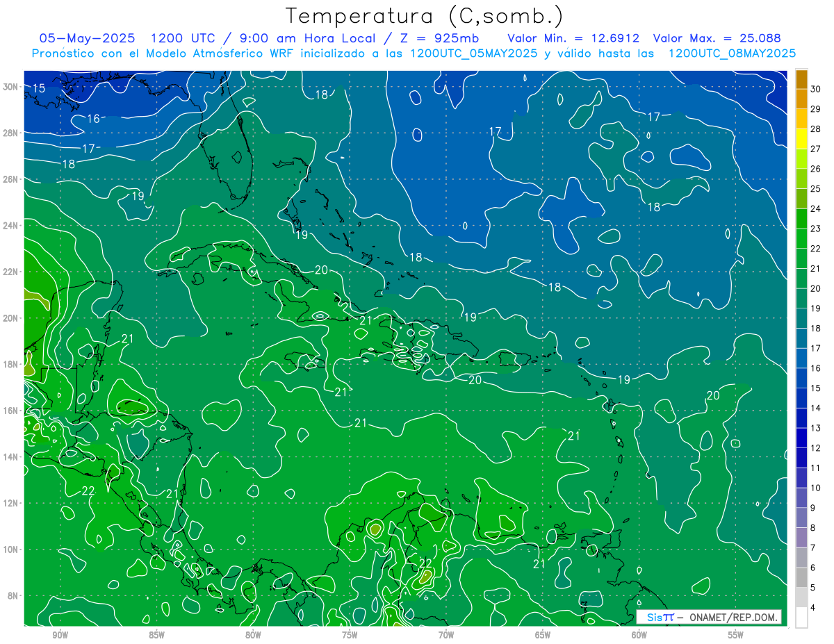Click the '24N' latitude axis label
Screen dimensions: 834x644
pyautogui.click(x=10, y=225)
